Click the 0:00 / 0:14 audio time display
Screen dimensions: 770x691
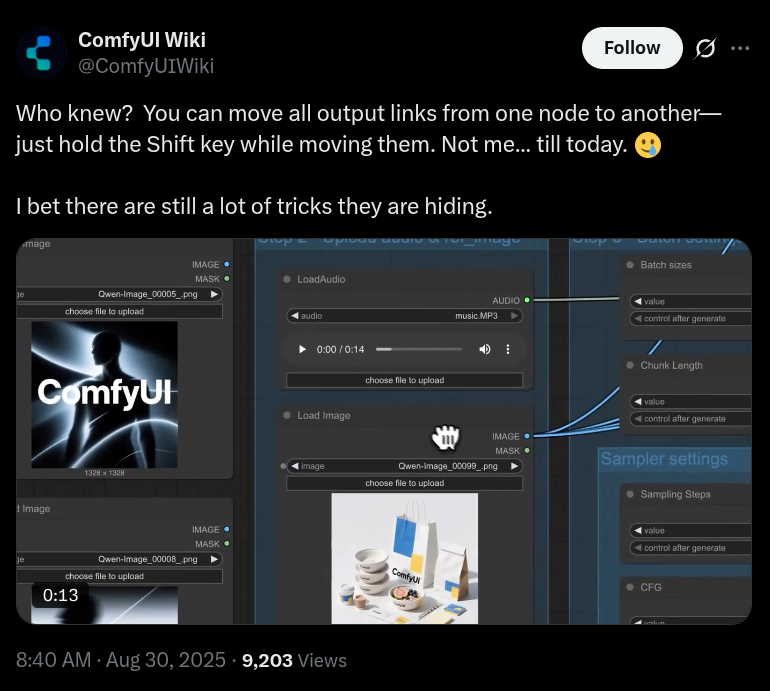(x=340, y=349)
